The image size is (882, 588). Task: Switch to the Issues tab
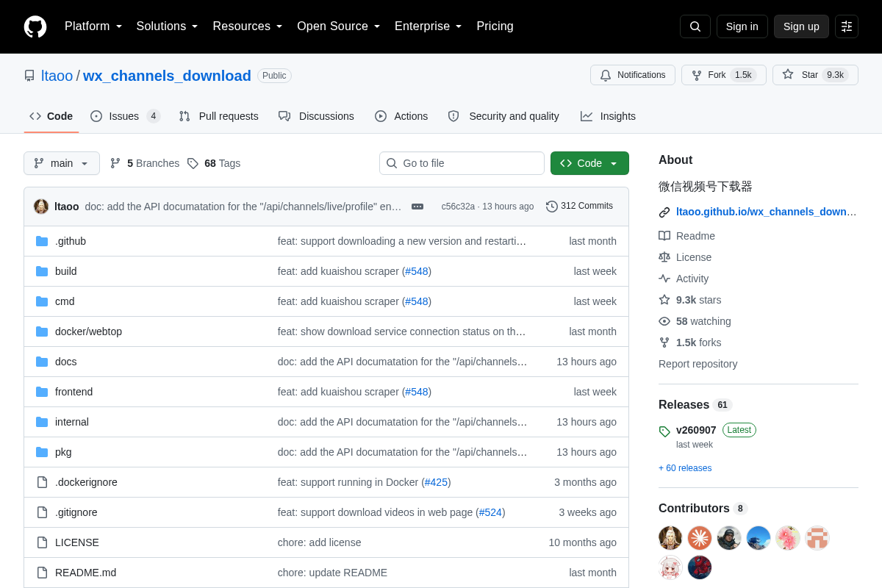[x=125, y=116]
